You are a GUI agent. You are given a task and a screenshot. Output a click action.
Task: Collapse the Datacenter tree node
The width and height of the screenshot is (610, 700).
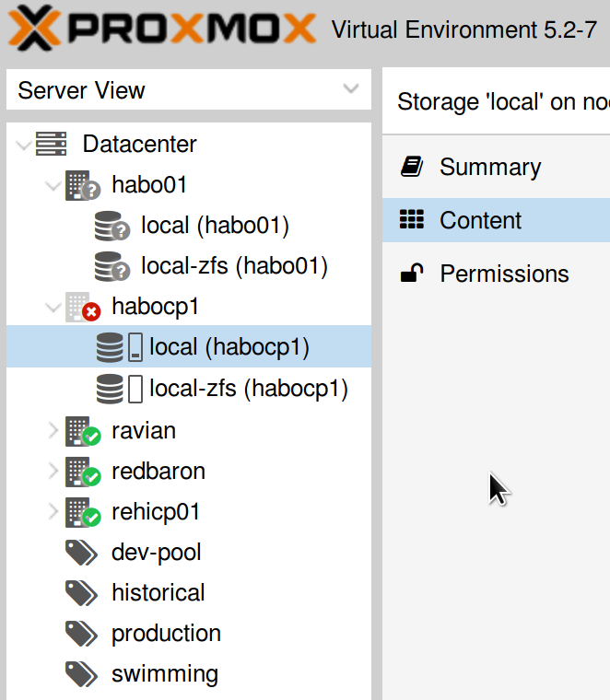coord(23,145)
